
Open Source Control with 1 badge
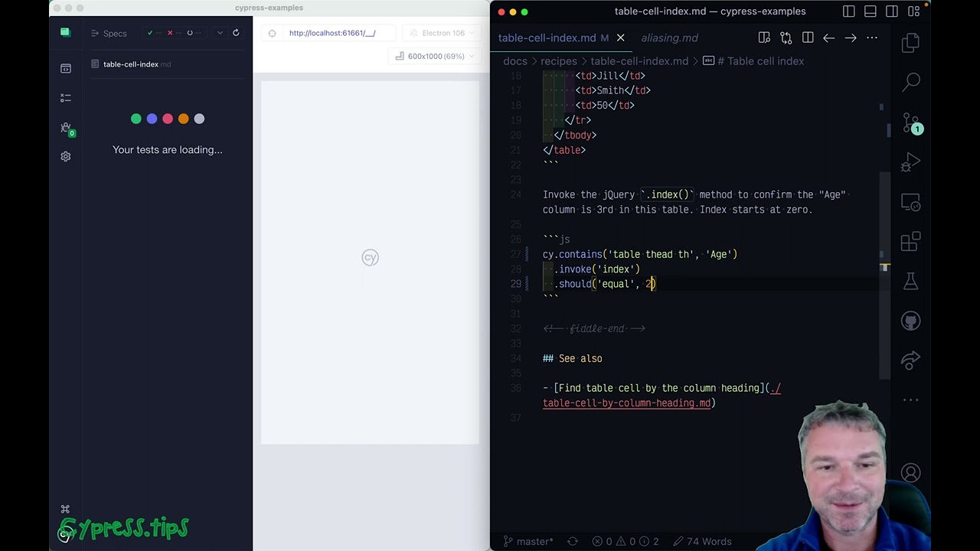pos(911,123)
